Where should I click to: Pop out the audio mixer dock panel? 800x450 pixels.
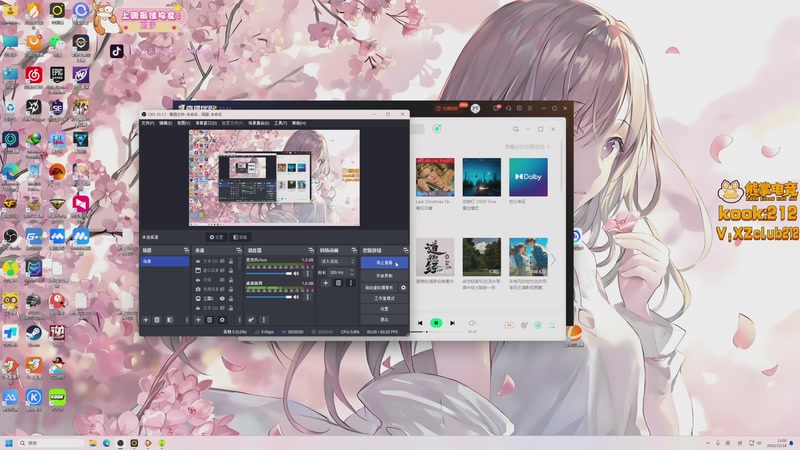tap(311, 251)
